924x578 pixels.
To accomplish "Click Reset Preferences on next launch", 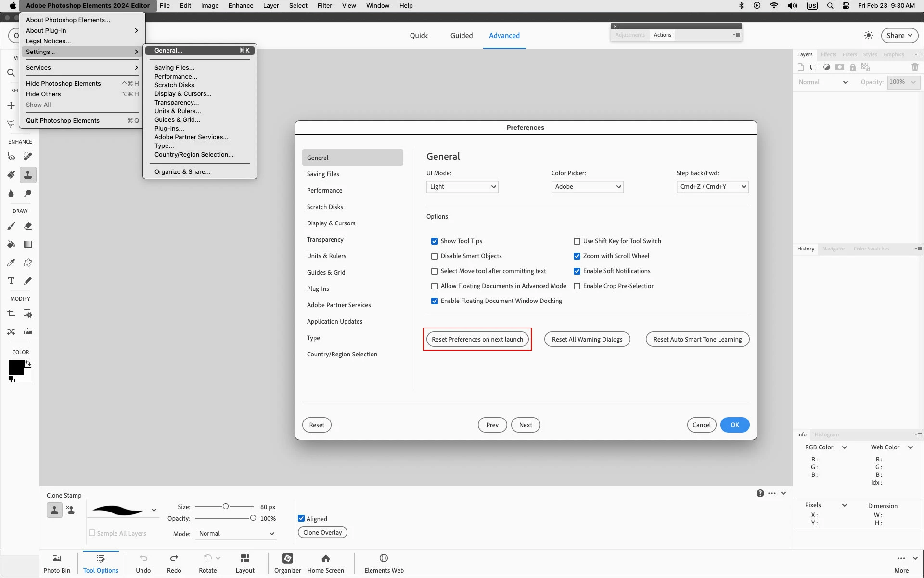I will tap(477, 339).
